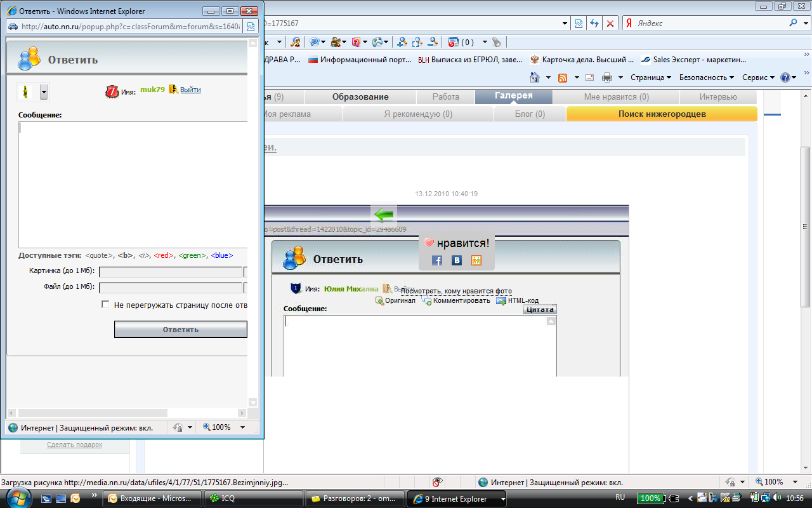
Task: Open the Интервью tab
Action: pos(718,97)
